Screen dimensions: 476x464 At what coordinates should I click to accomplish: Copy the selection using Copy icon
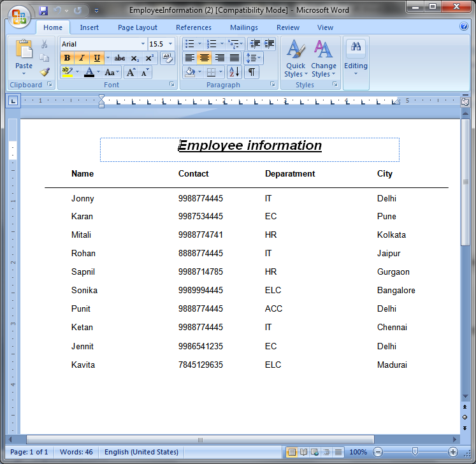pos(45,58)
